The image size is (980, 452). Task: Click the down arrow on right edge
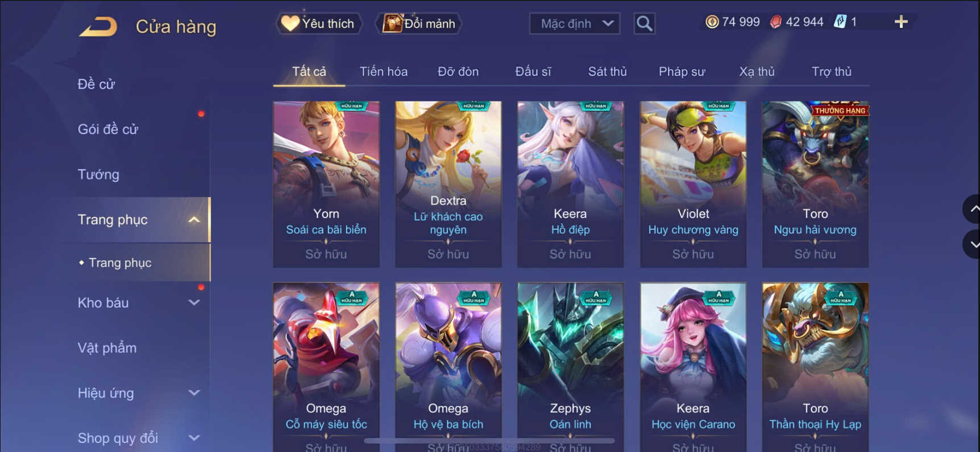(974, 245)
